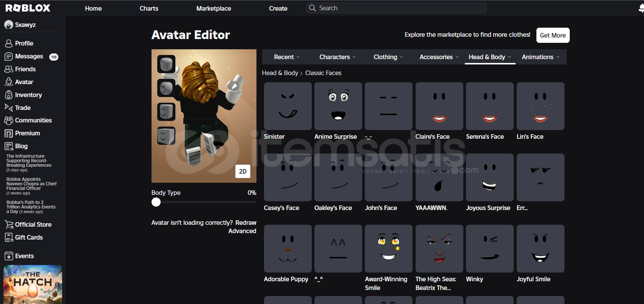
Task: Open the Profile sidebar icon
Action: tap(9, 44)
